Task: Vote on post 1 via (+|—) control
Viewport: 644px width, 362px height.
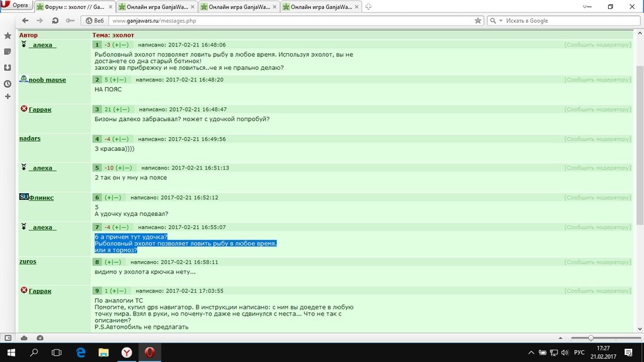Action: click(x=120, y=45)
